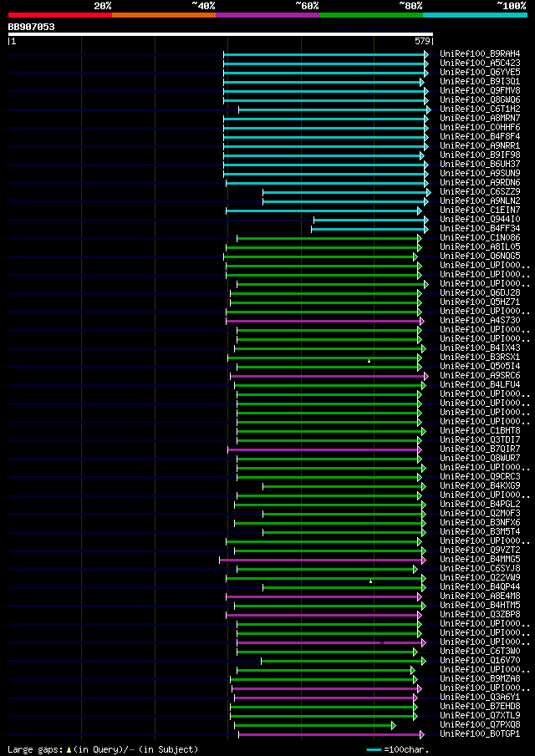Select the UniRef100_Q3TDI7 hit label
Image resolution: width=535 pixels, height=756 pixels.
pos(480,440)
